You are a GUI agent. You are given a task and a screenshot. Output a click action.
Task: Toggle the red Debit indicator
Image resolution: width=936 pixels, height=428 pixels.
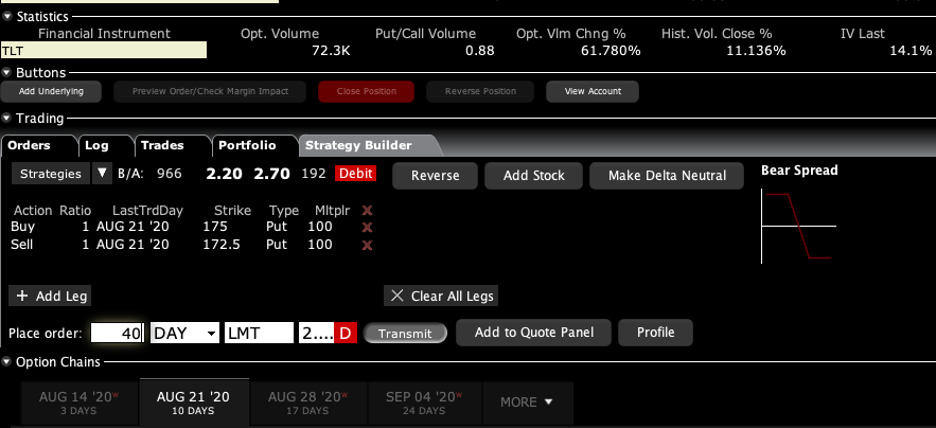(x=355, y=174)
